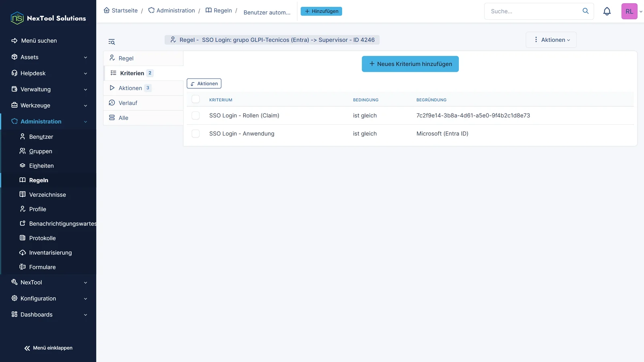This screenshot has width=644, height=362.
Task: Click Neues Kriterium hinzufügen button
Action: pos(410,64)
